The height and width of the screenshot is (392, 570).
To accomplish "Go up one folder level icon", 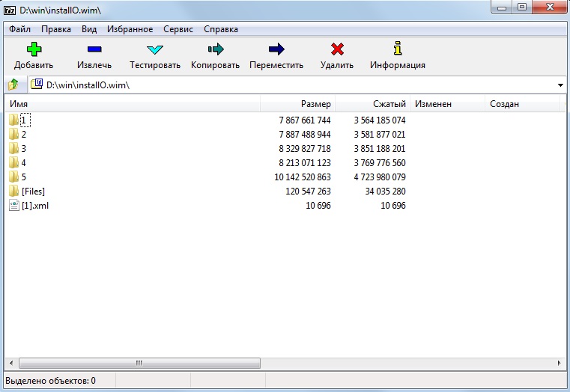I will 13,85.
